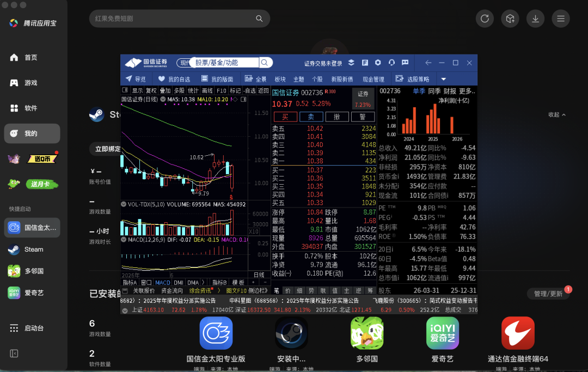Expand the dropdown arrow after 选股策略
Screen dimensions: 588x372
point(444,79)
